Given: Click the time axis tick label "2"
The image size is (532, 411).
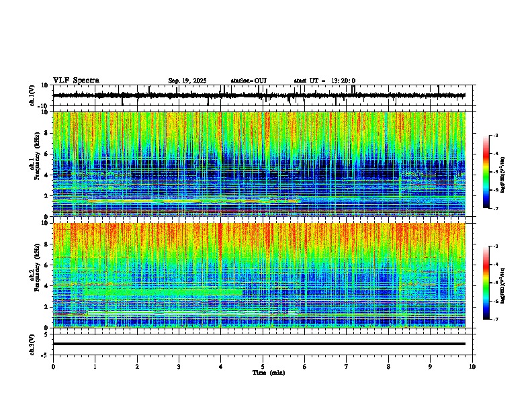Looking at the screenshot, I should coord(137,367).
